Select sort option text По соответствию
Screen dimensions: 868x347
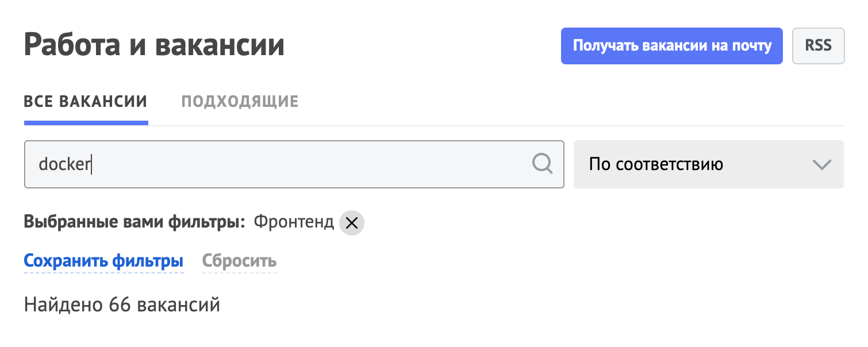click(x=656, y=165)
